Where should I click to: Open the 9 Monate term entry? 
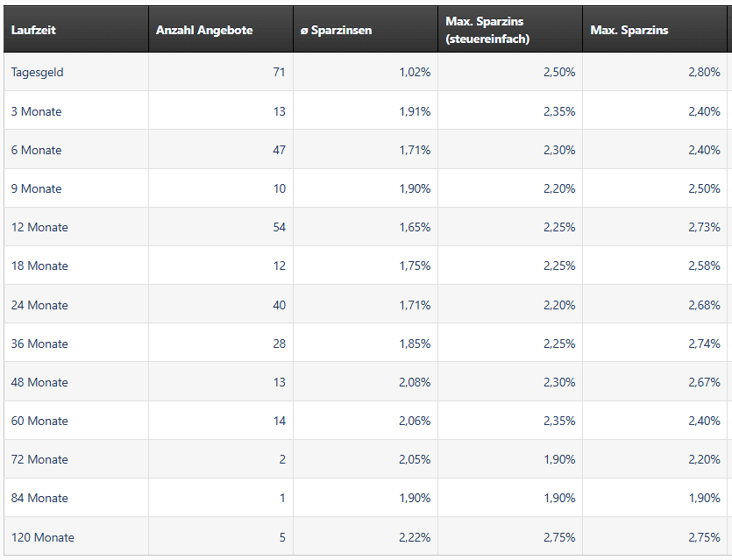click(37, 188)
